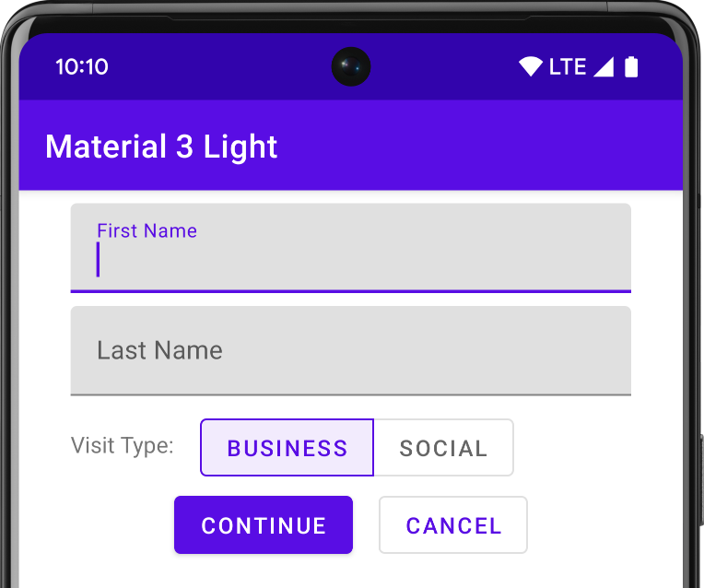
Task: Tap the Wi-Fi signal icon
Action: (531, 66)
